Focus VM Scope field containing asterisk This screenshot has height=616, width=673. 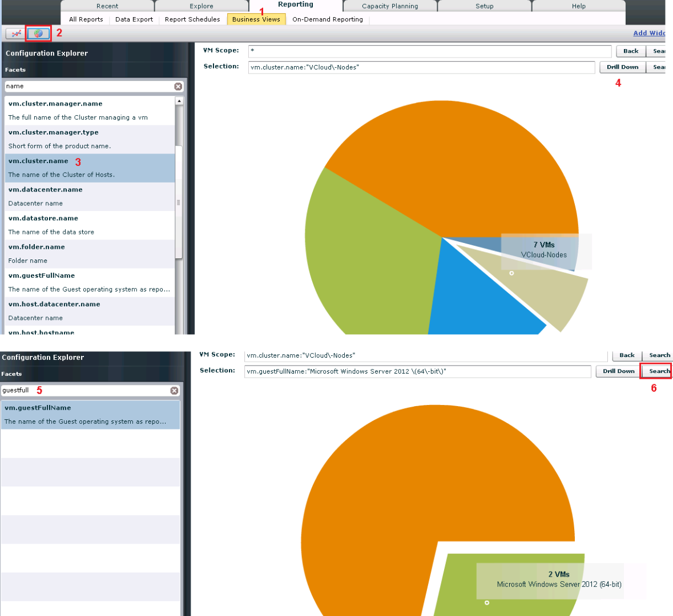click(430, 51)
